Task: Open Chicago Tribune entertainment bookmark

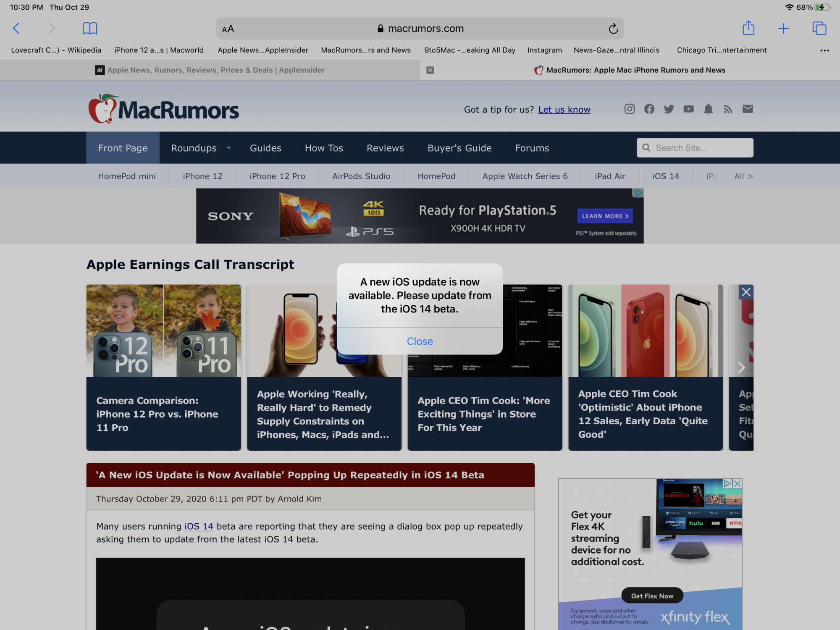Action: [722, 50]
